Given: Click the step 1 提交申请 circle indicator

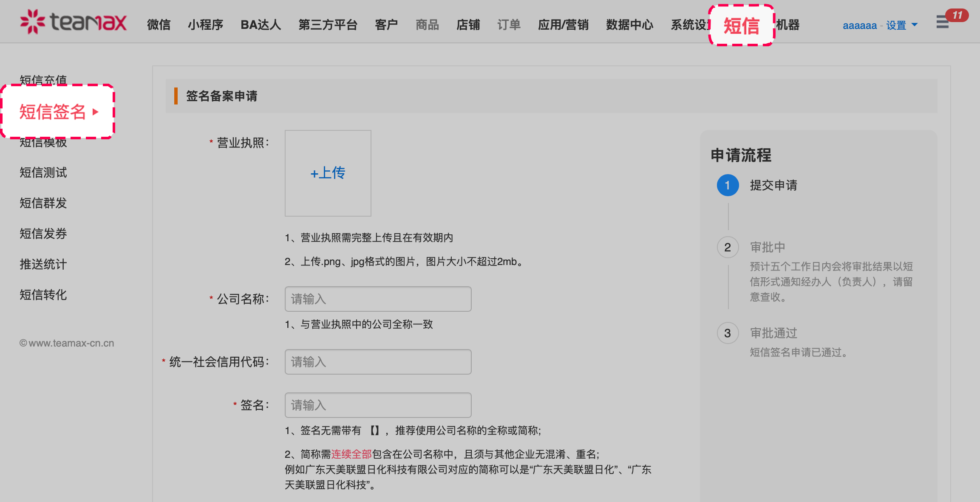Looking at the screenshot, I should pos(728,185).
